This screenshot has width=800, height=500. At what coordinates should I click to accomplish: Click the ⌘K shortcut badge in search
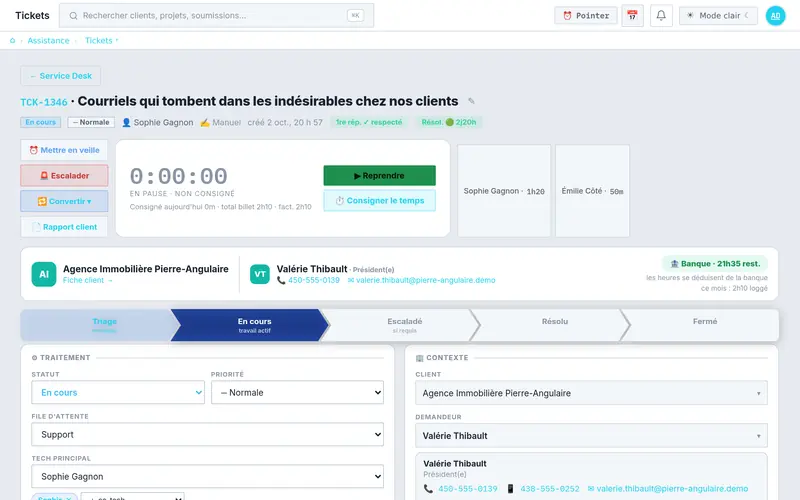pos(356,15)
